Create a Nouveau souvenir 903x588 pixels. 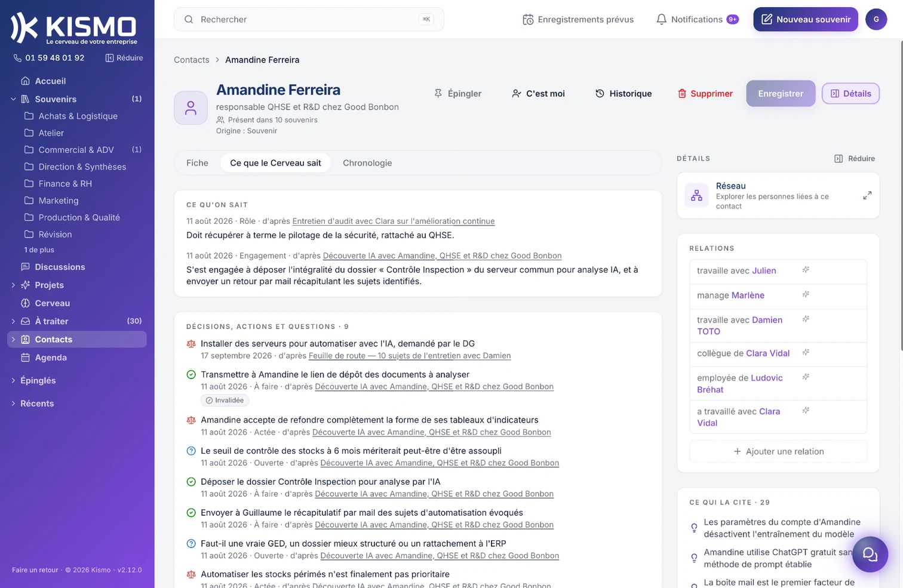point(806,19)
